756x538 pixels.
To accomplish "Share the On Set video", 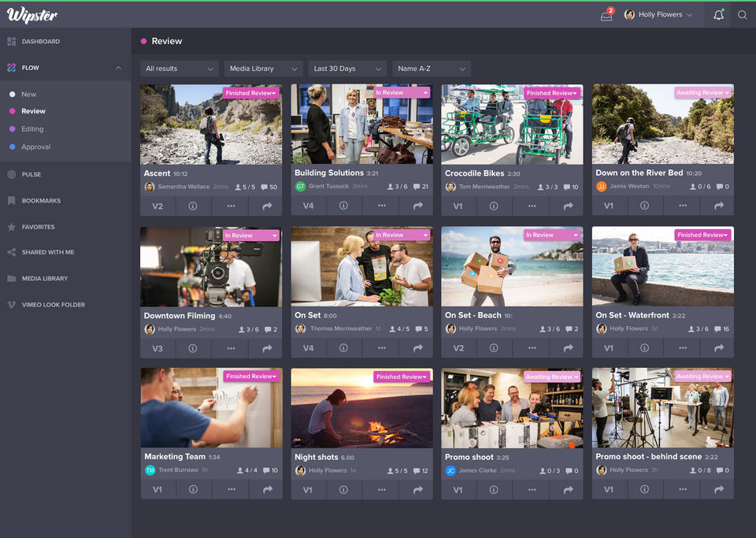I will (x=417, y=347).
